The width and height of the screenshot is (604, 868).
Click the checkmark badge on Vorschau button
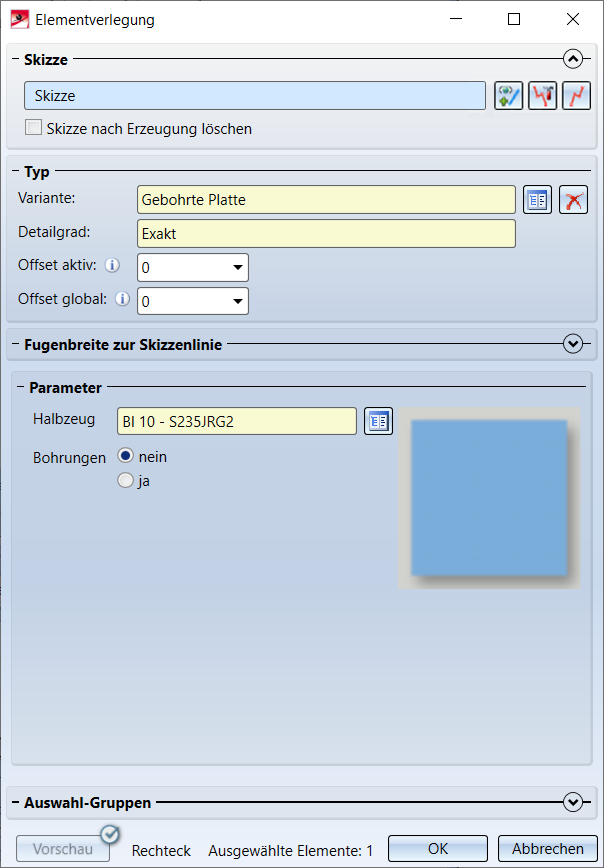pos(111,834)
